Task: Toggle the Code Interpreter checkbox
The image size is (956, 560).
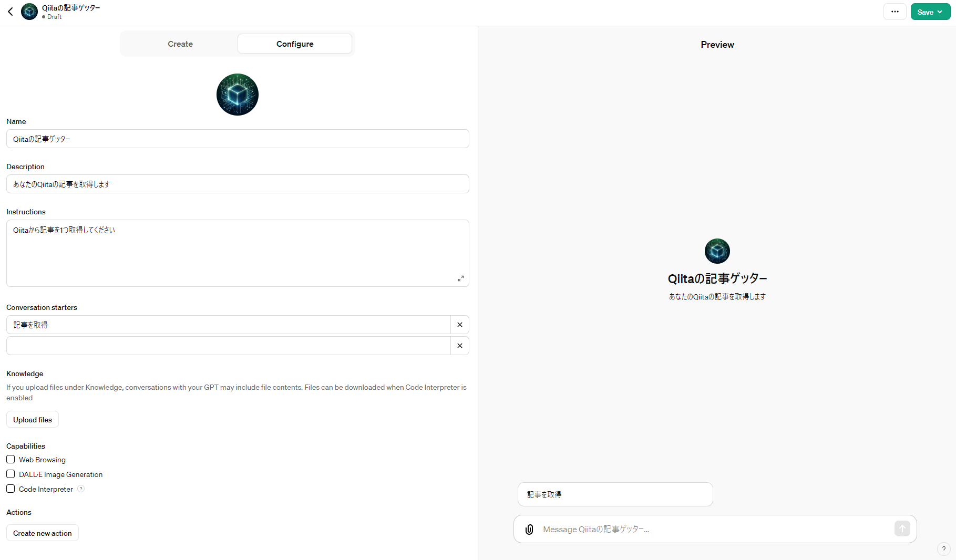Action: pyautogui.click(x=10, y=489)
